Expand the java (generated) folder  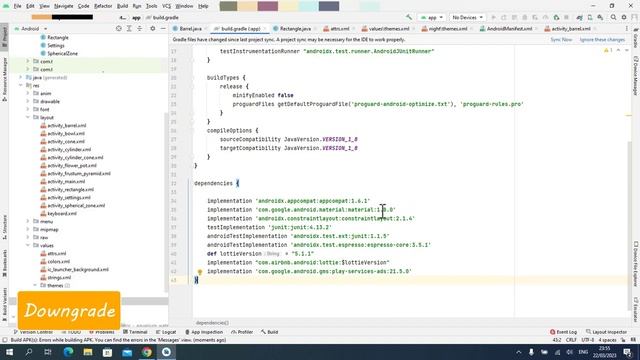[x=20, y=77]
